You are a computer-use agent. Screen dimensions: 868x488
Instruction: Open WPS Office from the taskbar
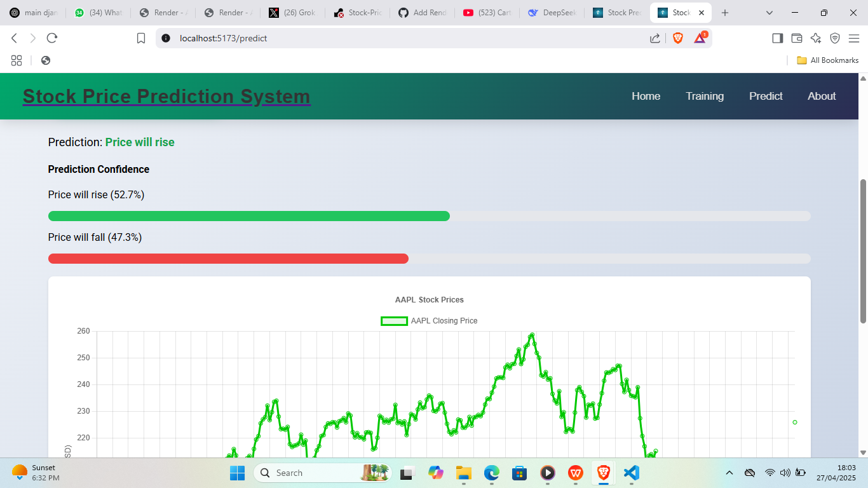(x=575, y=473)
